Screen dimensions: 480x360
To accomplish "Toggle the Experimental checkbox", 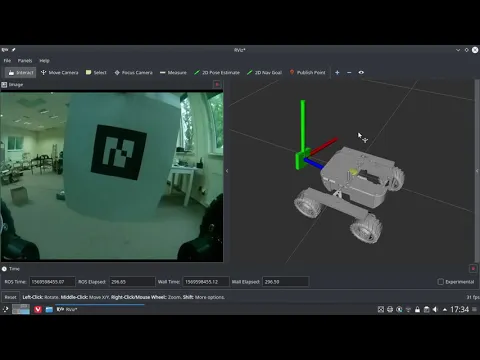I will pyautogui.click(x=440, y=282).
